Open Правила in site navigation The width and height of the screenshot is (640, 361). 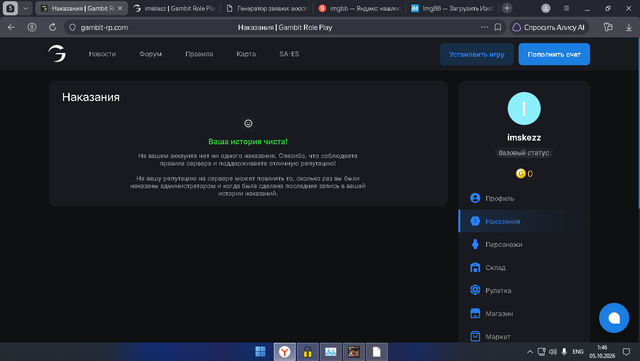point(199,54)
